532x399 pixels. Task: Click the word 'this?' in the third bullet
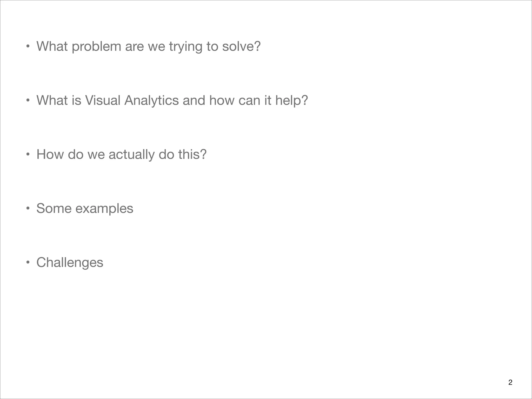192,155
